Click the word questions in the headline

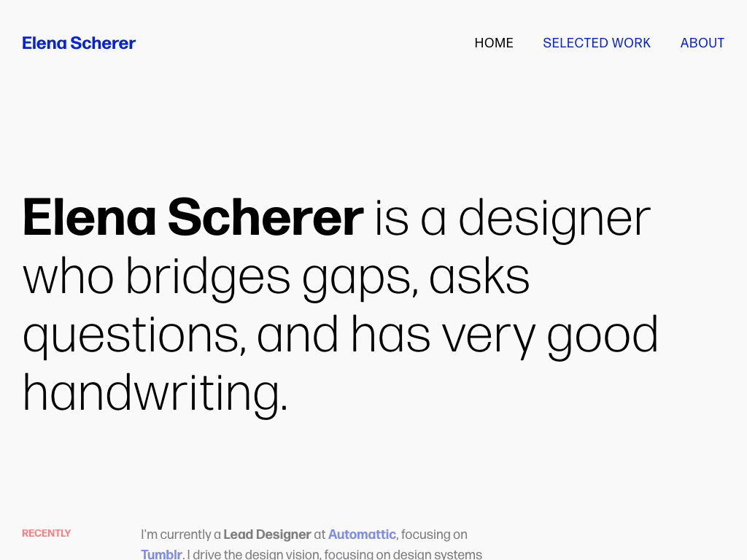[131, 335]
